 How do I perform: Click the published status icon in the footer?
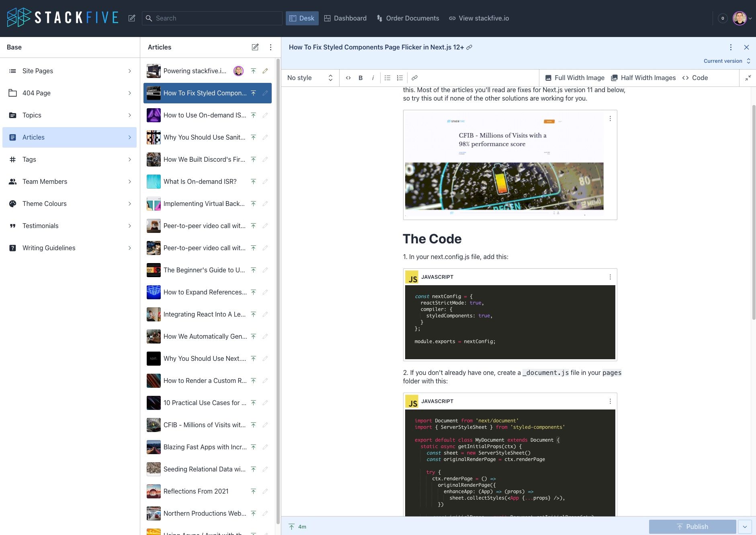[291, 527]
